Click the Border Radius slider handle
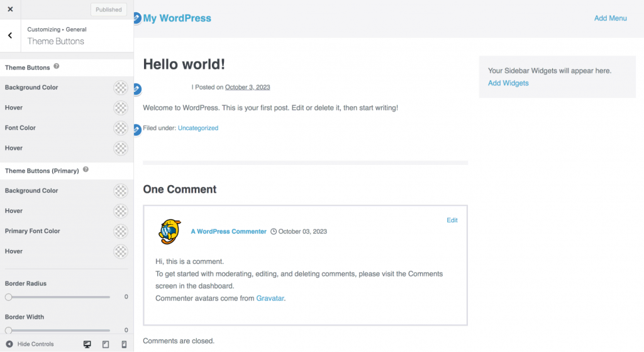This screenshot has height=352, width=644. (8, 297)
